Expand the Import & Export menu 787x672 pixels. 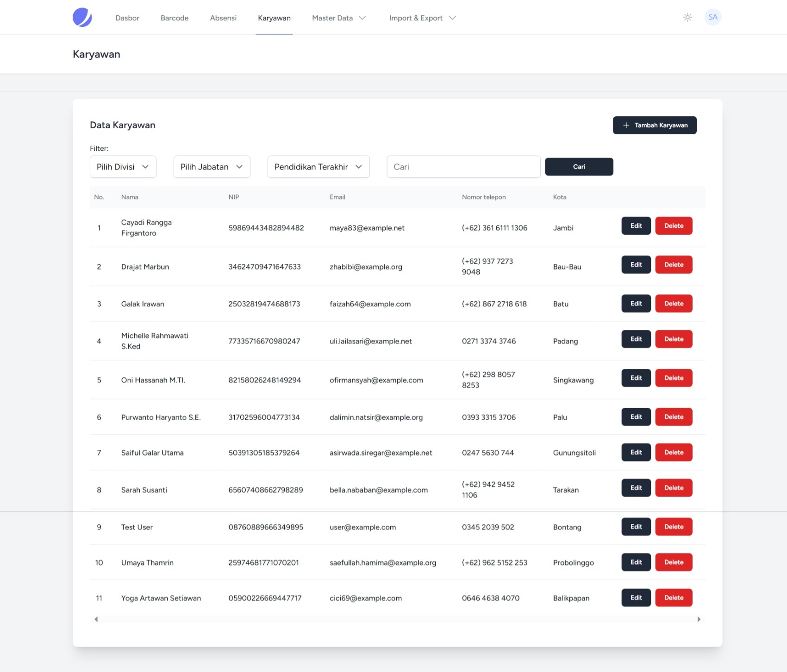[x=422, y=18]
